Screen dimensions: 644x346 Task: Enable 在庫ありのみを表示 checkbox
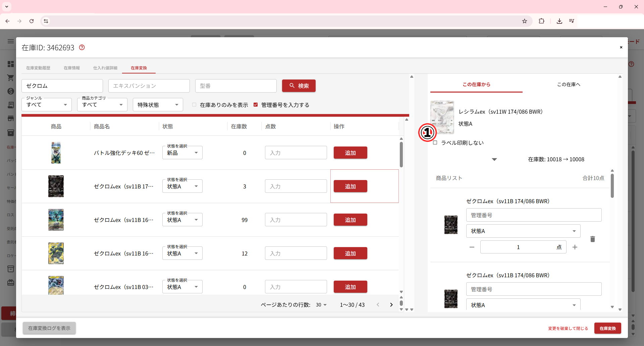tap(194, 105)
